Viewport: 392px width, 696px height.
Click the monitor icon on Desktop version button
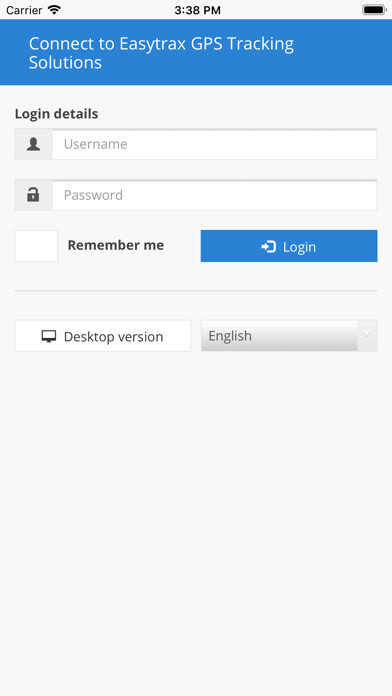49,336
